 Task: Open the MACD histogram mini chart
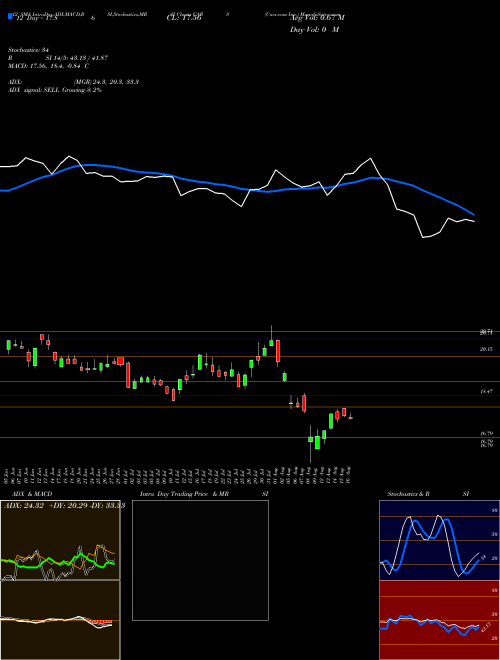pyautogui.click(x=60, y=620)
